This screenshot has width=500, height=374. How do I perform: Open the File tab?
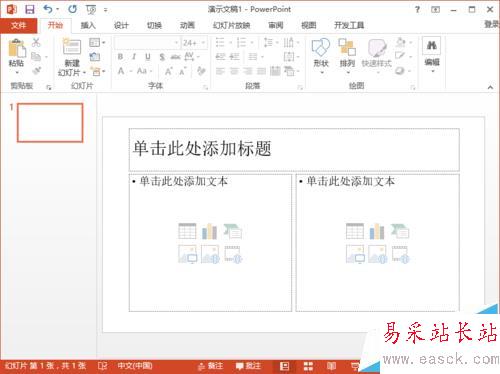point(18,25)
